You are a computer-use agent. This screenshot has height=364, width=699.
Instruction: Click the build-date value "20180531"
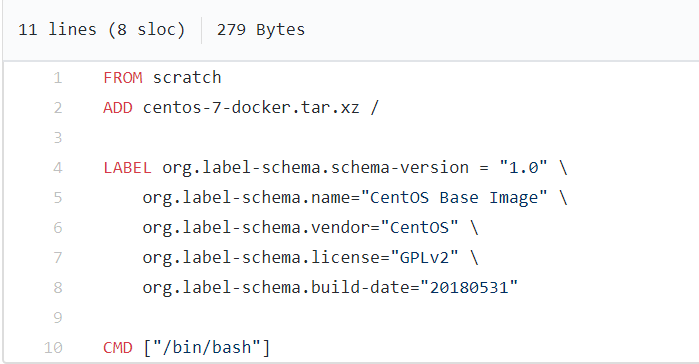pyautogui.click(x=469, y=287)
